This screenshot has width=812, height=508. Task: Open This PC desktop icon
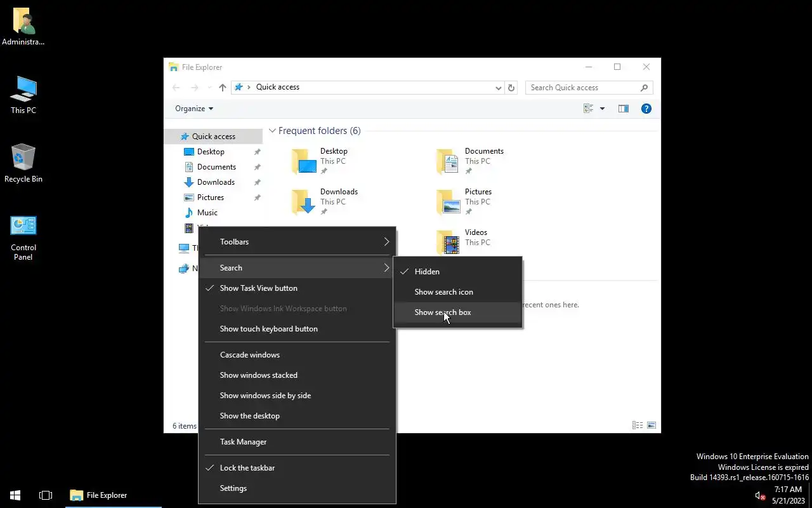click(x=23, y=95)
